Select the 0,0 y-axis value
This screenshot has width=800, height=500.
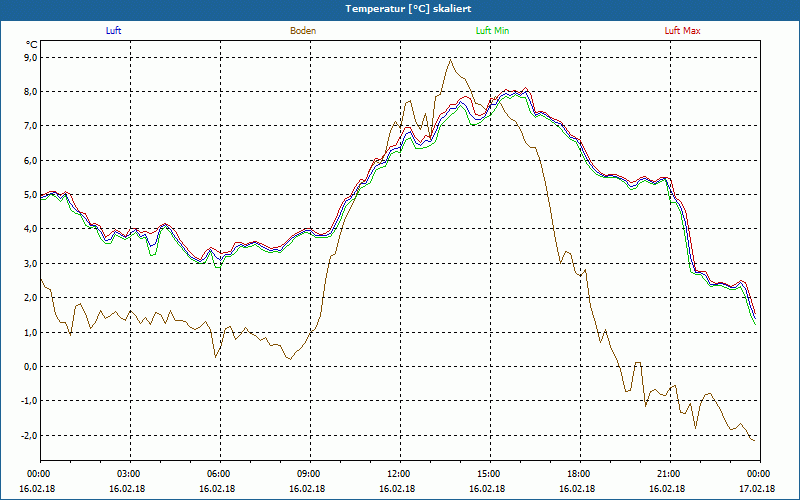pos(31,367)
